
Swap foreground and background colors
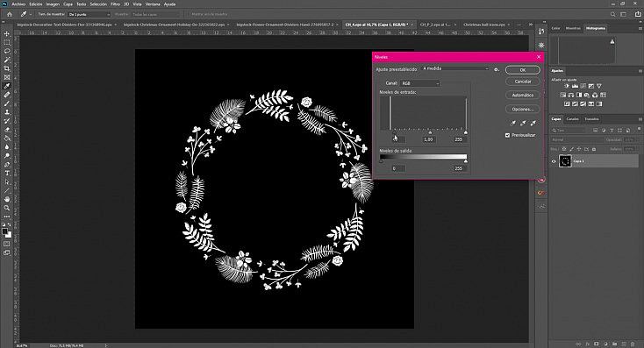coord(10,225)
